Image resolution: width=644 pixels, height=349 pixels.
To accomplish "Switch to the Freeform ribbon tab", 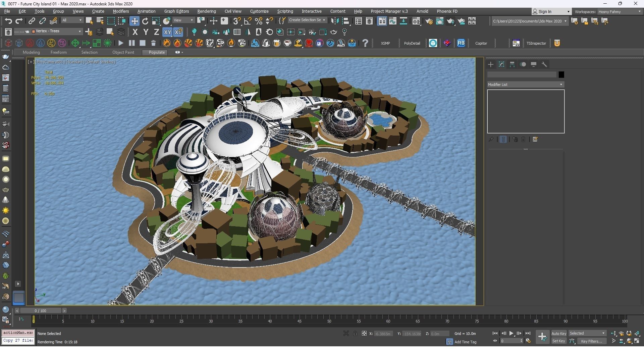I will 58,52.
